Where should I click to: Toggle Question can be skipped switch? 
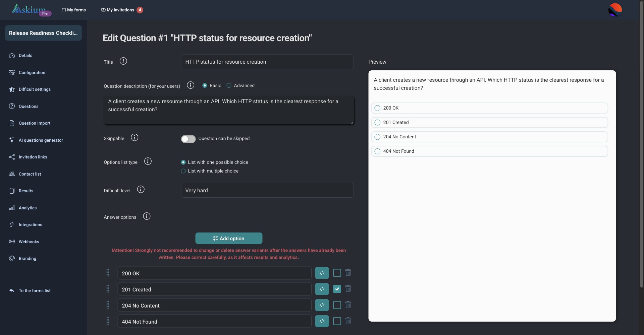(188, 139)
